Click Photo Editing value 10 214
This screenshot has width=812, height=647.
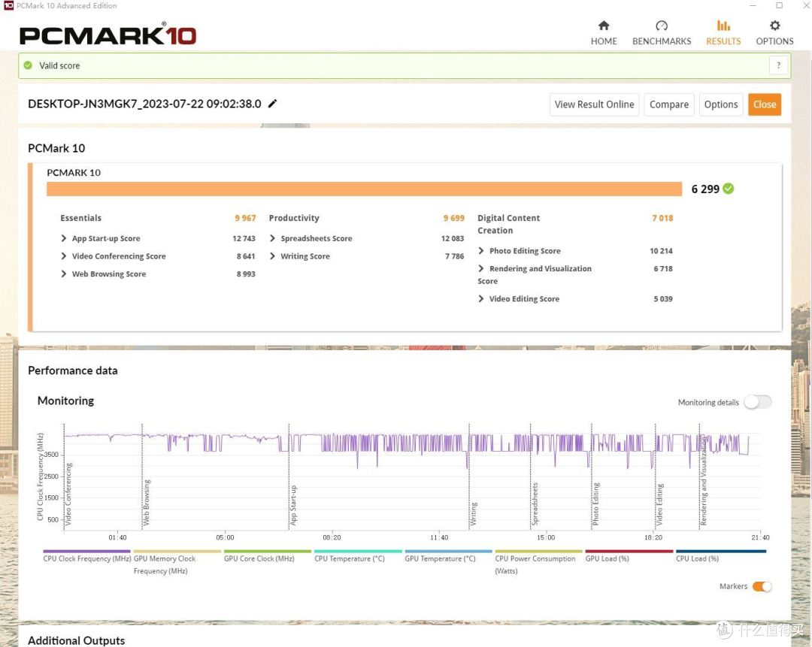point(662,250)
